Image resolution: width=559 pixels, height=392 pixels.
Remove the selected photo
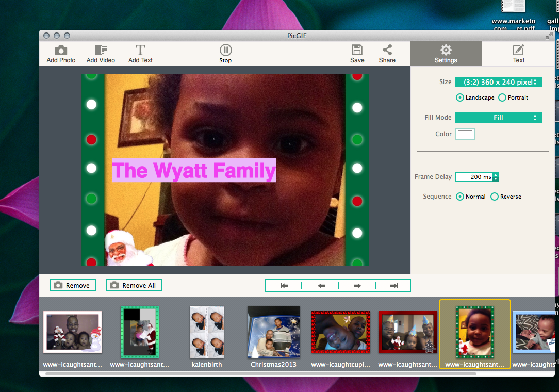pyautogui.click(x=73, y=285)
